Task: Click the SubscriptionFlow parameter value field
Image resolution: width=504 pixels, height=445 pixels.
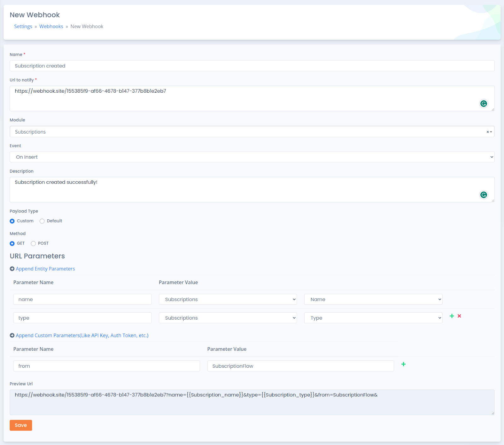Action: (301, 366)
